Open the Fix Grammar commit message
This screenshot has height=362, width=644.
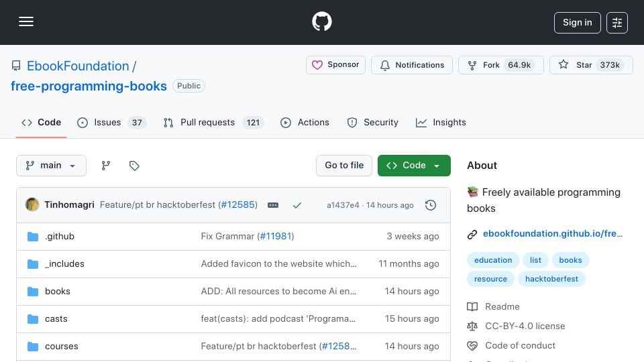227,237
